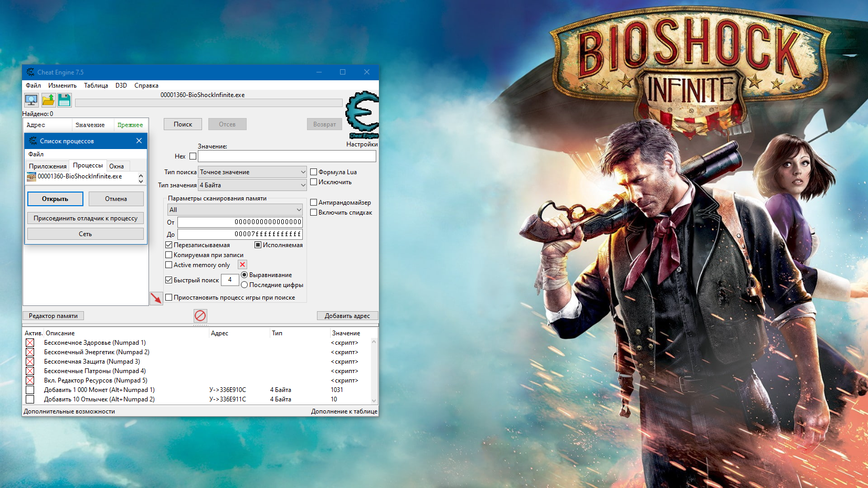
Task: Click the save table floppy icon
Action: coord(65,100)
